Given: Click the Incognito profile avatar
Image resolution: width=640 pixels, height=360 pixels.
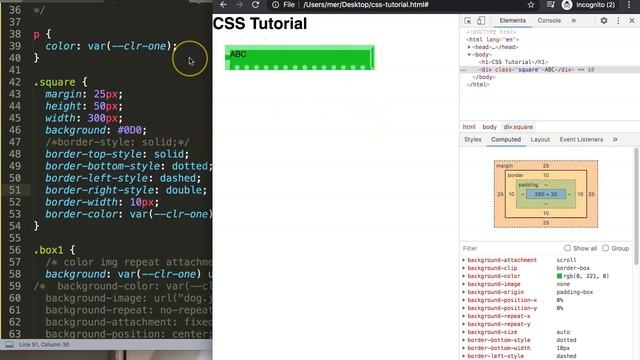Looking at the screenshot, I should point(567,4).
